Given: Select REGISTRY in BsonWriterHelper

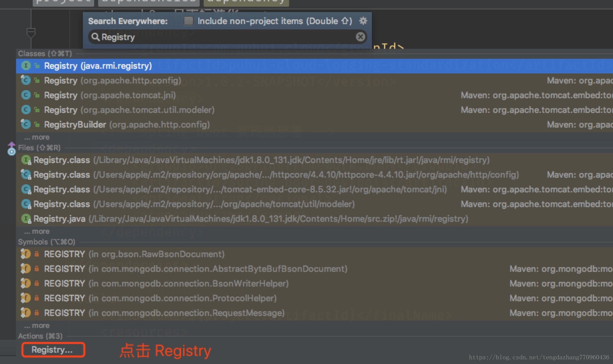Looking at the screenshot, I should click(314, 284).
